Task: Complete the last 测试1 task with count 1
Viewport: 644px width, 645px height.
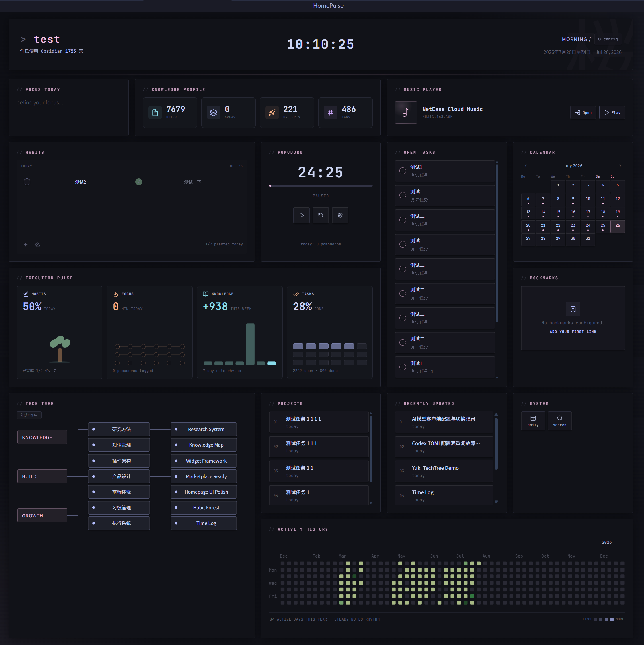Action: 403,367
